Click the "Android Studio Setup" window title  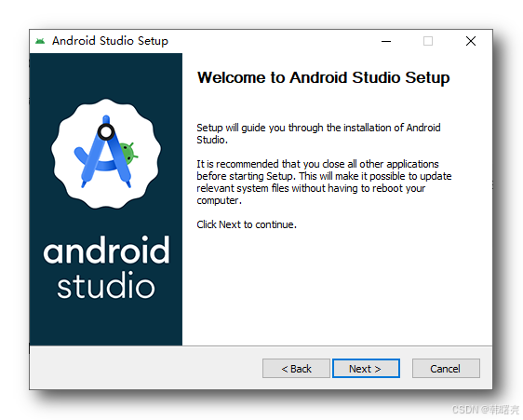coord(110,41)
